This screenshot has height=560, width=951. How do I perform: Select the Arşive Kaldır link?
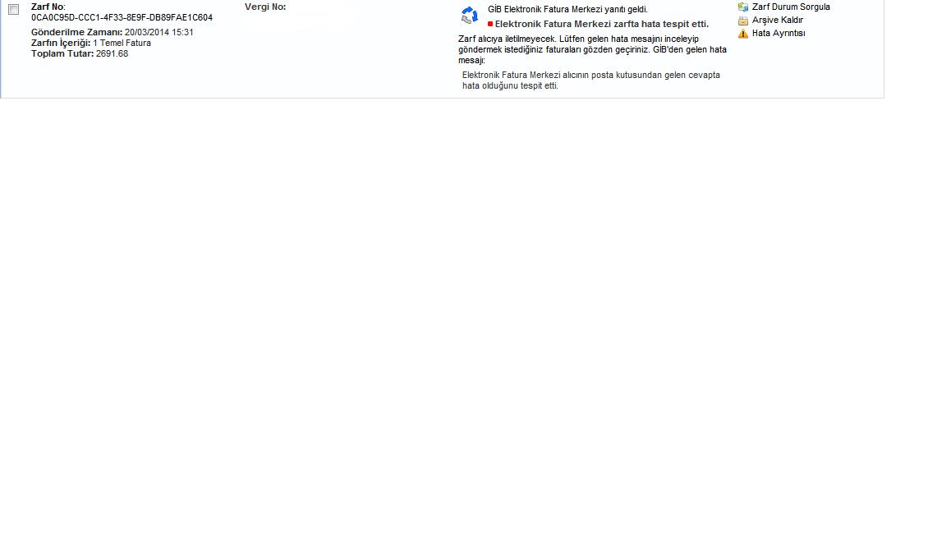coord(778,20)
